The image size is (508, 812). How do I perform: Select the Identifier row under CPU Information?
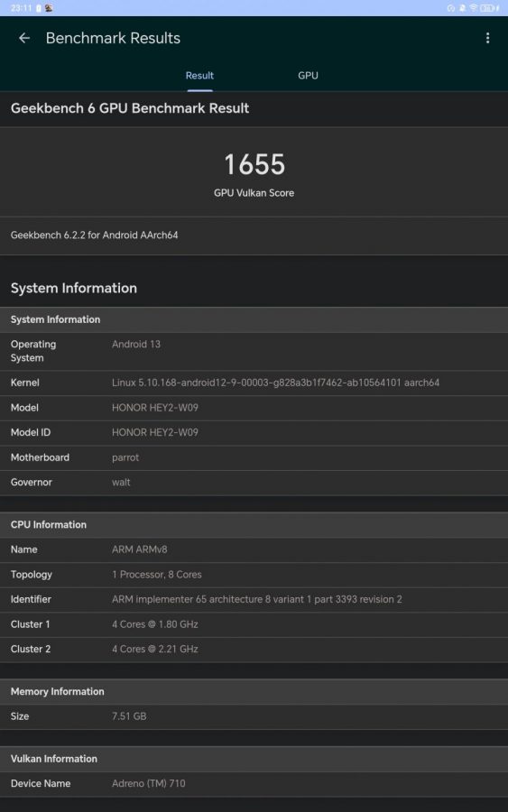pyautogui.click(x=254, y=599)
